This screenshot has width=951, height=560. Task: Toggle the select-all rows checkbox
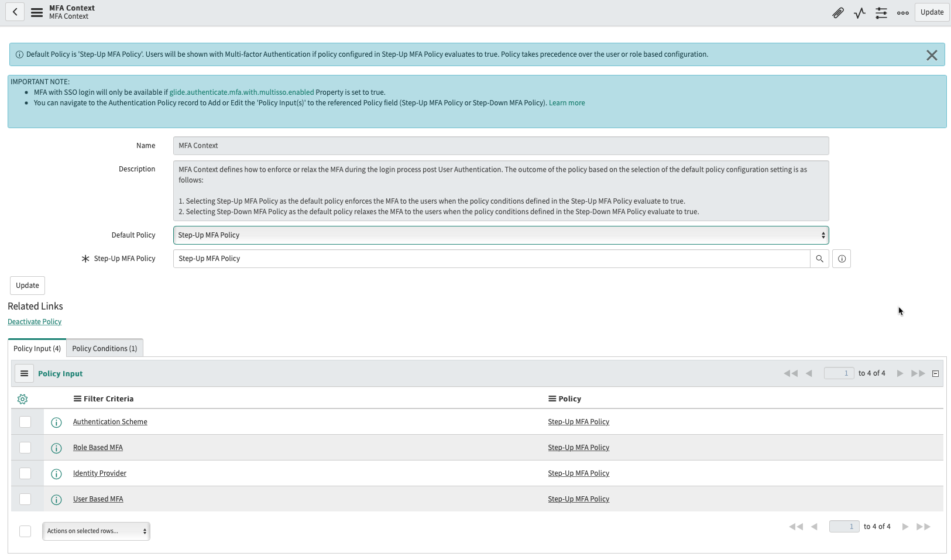pyautogui.click(x=25, y=531)
